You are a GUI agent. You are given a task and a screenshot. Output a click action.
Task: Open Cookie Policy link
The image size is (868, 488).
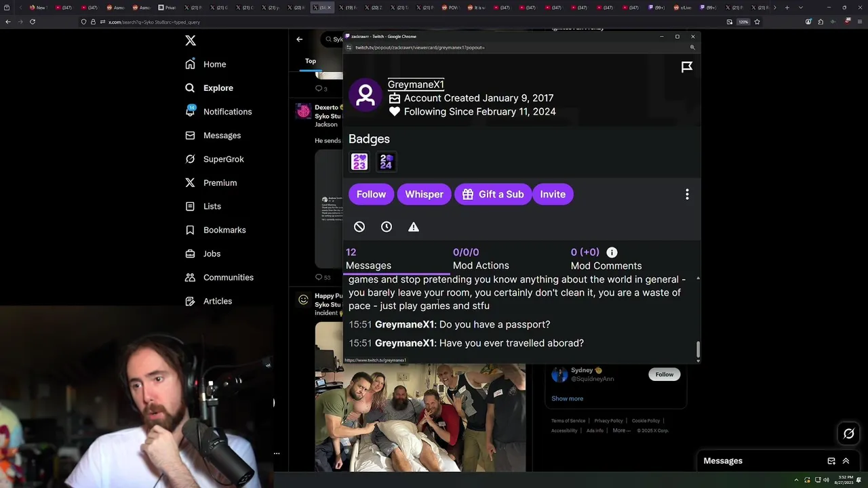[646, 421]
